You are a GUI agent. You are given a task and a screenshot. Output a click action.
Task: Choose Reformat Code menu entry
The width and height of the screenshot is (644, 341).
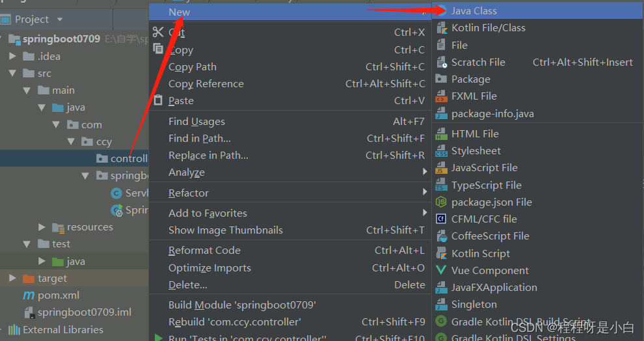click(204, 251)
